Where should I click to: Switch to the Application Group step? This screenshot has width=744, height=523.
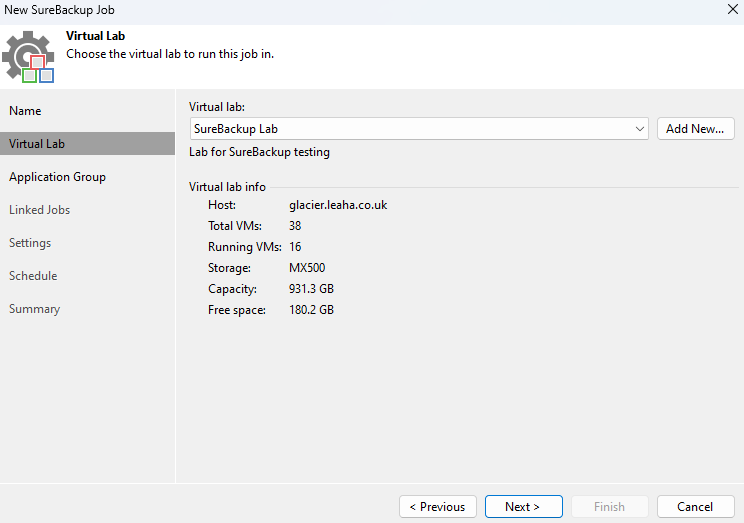point(57,177)
